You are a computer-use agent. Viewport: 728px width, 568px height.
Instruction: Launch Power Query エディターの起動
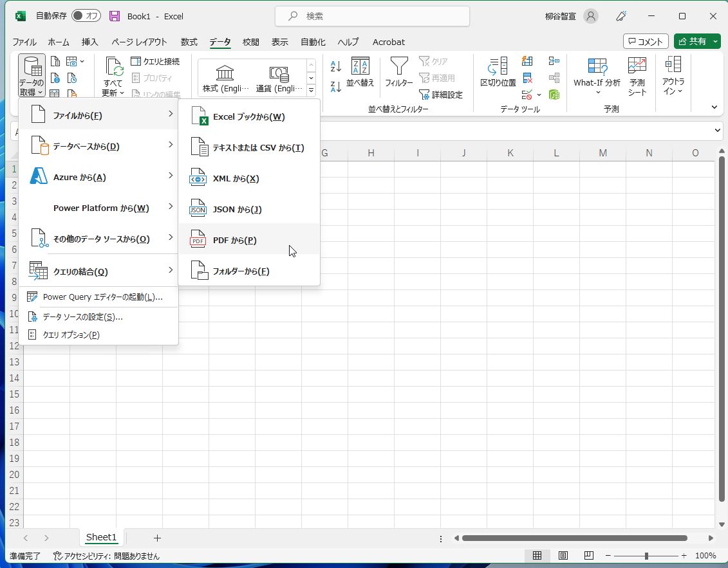click(102, 297)
